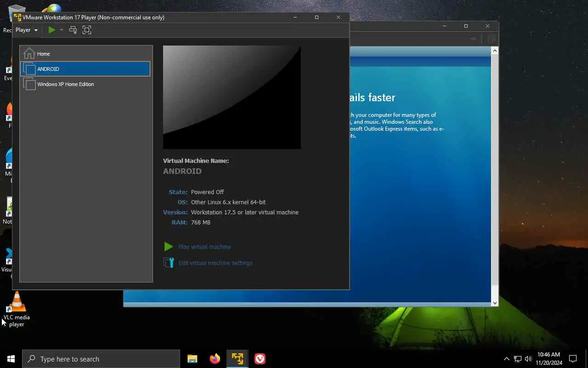This screenshot has width=588, height=368.
Task: Click the network status tray icon
Action: [518, 359]
